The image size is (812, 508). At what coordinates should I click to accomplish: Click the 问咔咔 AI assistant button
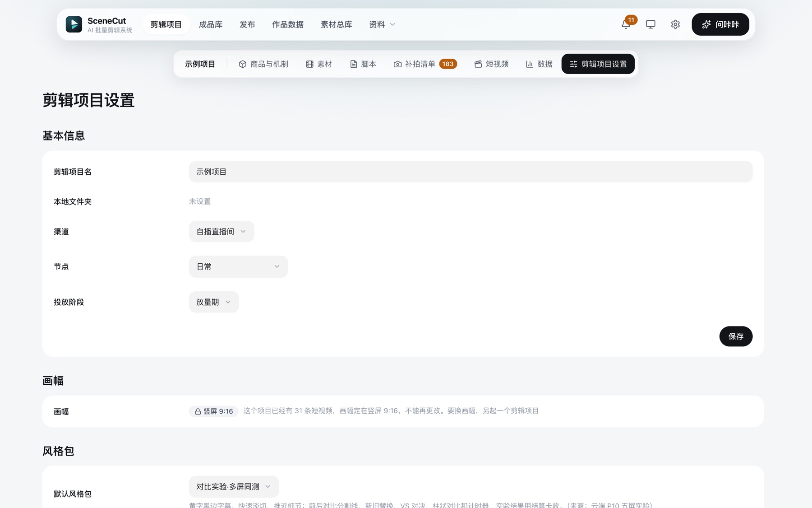720,24
